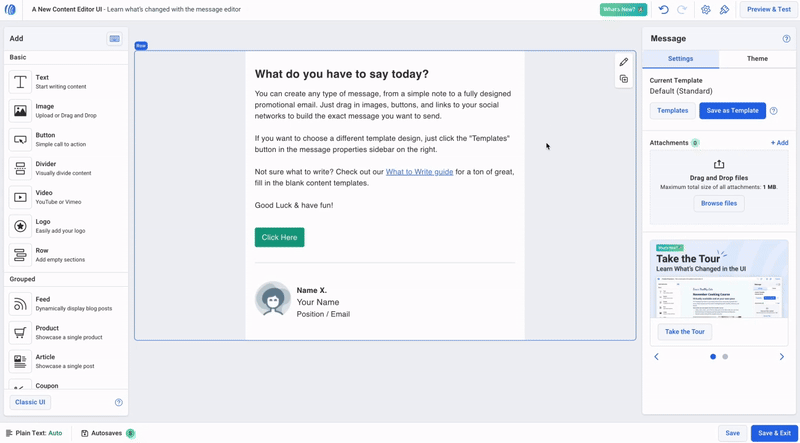
Task: Select the second carousel dot
Action: (725, 357)
